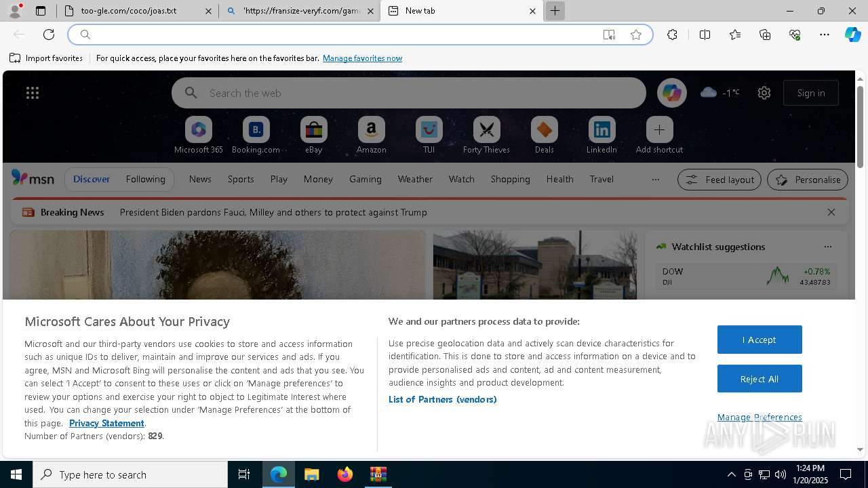Open tab actions menu icon
The height and width of the screenshot is (488, 868).
click(41, 11)
